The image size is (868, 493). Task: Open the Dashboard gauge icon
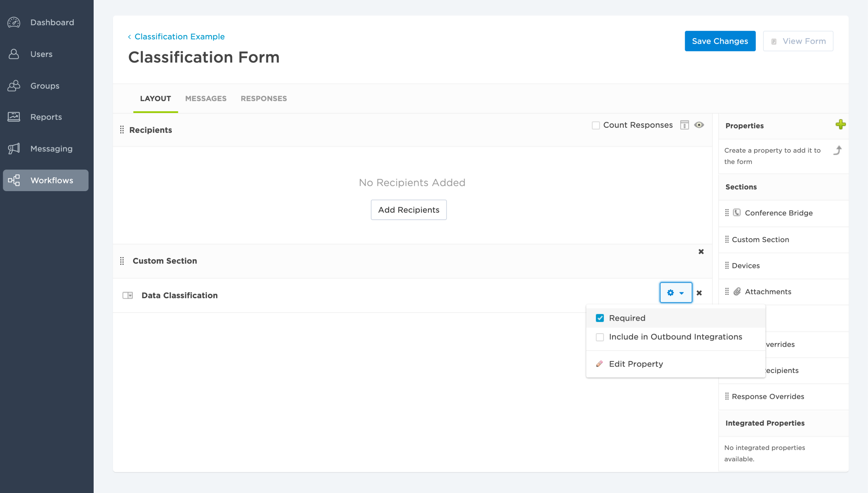[14, 22]
